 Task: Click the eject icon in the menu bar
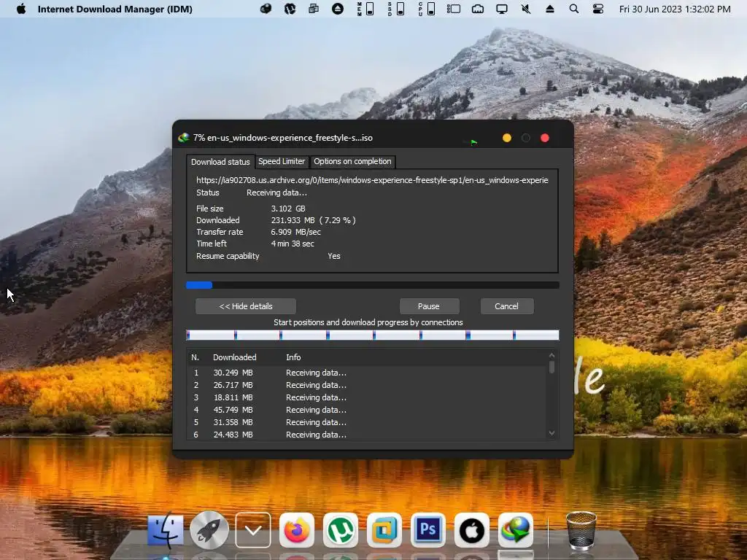(x=550, y=9)
